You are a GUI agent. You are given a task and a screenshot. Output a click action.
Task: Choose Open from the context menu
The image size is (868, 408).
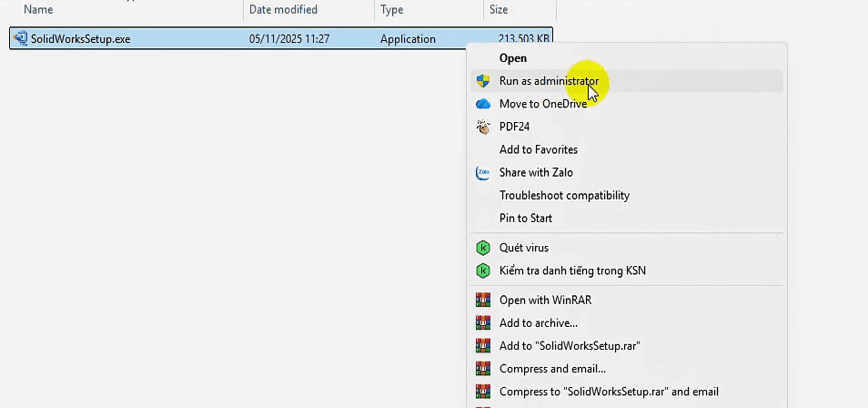(626, 58)
